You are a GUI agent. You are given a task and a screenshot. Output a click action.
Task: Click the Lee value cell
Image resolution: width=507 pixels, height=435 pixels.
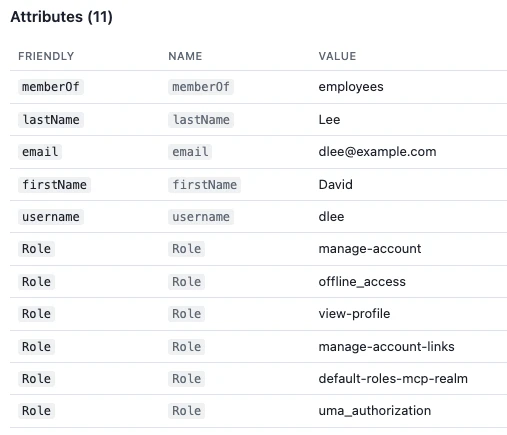coord(329,120)
